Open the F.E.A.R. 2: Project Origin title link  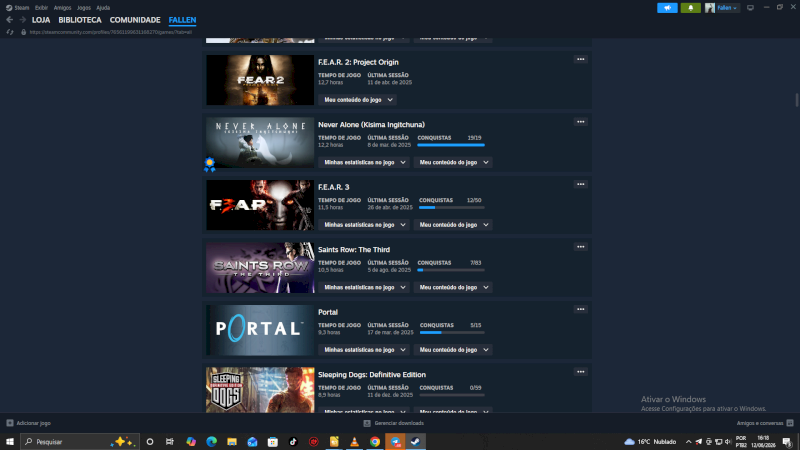(358, 62)
